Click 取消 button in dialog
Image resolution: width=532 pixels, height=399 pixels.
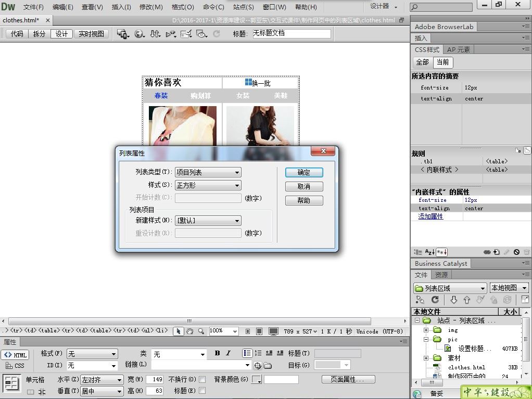pyautogui.click(x=304, y=186)
